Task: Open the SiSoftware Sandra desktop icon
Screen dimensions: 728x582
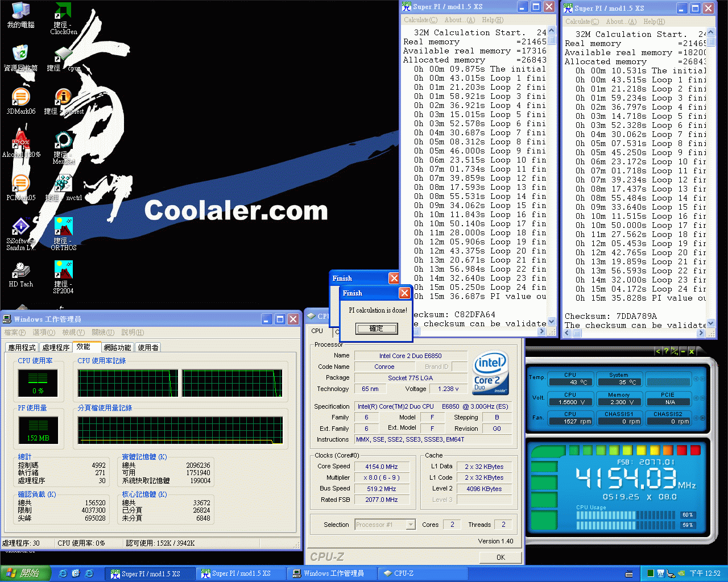Action: [20, 234]
